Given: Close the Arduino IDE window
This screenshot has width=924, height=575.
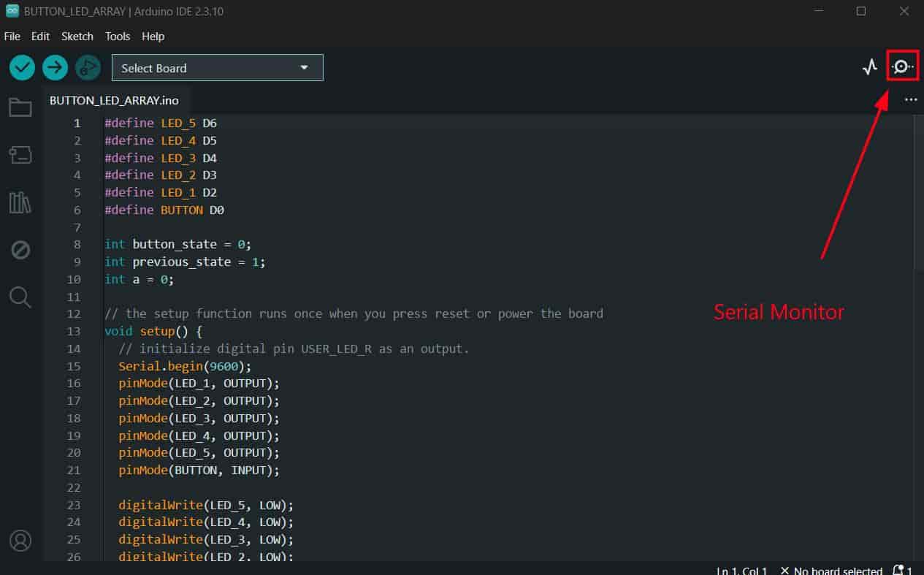Looking at the screenshot, I should coord(904,11).
